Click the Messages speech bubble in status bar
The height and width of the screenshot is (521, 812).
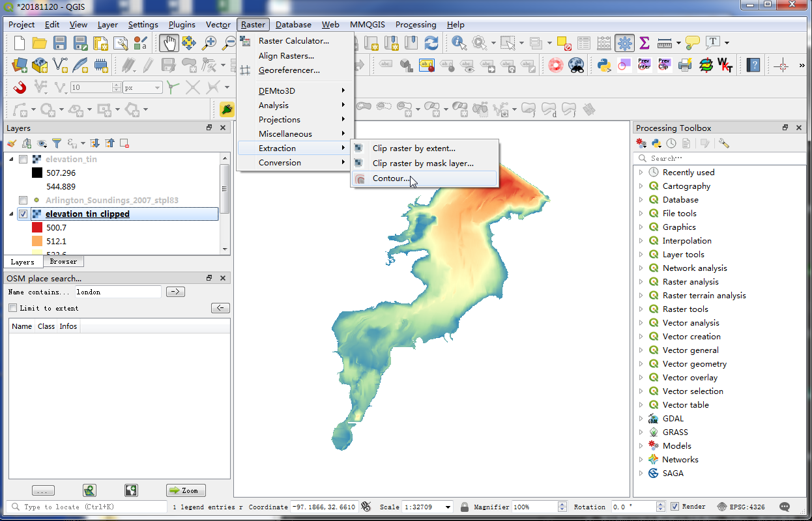[x=785, y=507]
